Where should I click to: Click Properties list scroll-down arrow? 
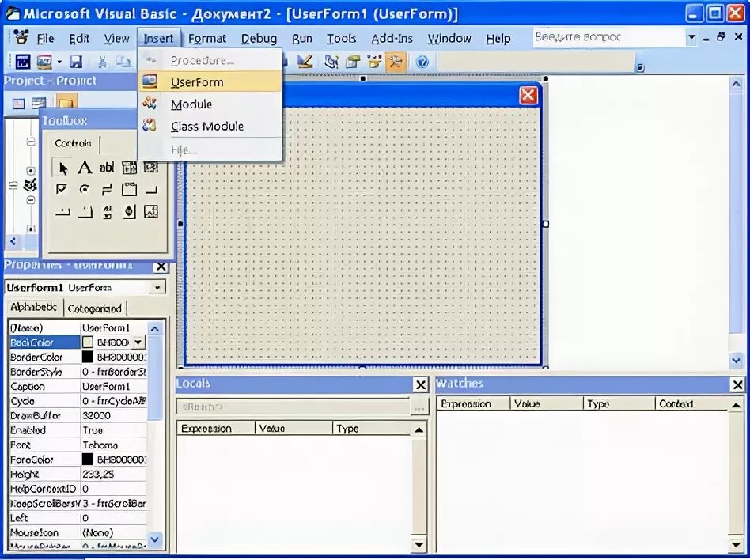(x=155, y=539)
